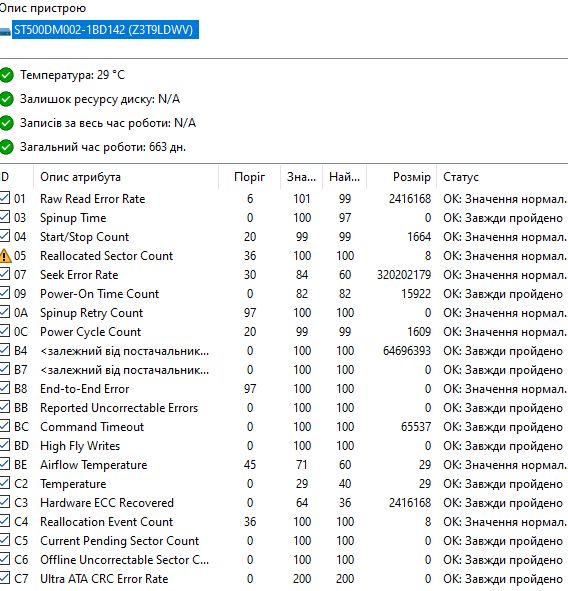Click the Опис пристрою label
The image size is (568, 591).
(43, 8)
